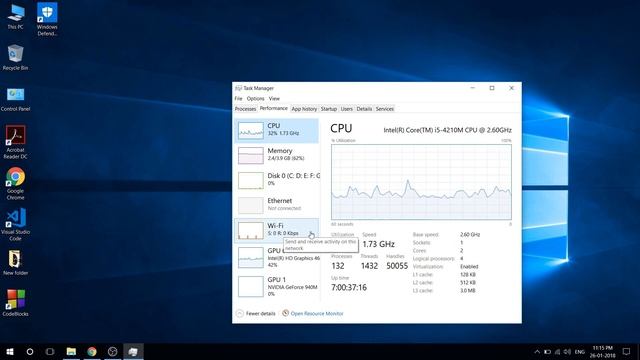Open Resource Monitor link
The image size is (640, 360).
(x=317, y=313)
